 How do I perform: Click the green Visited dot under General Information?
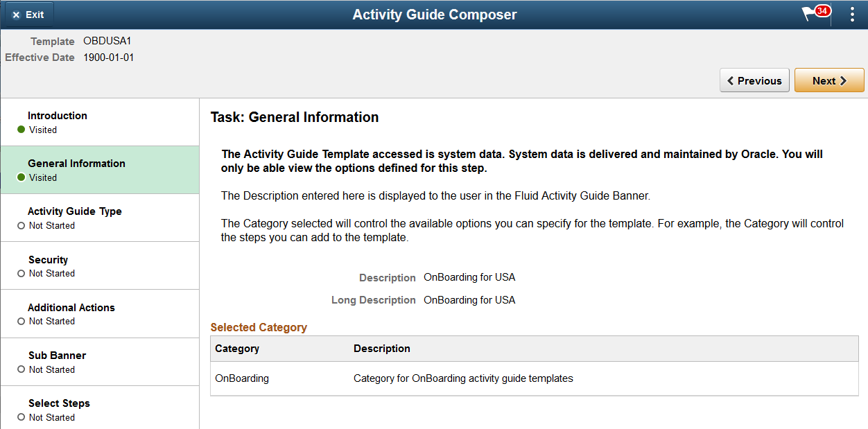tap(21, 177)
